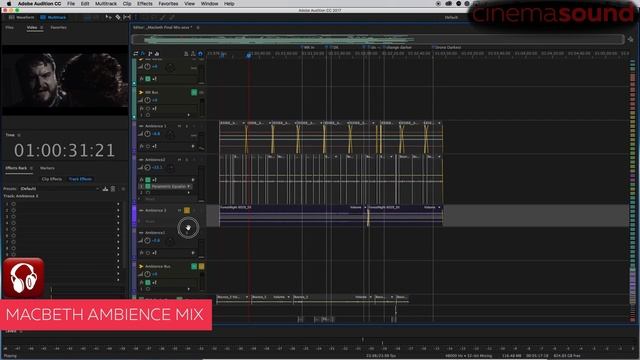Delete effects rack preset trash icon
This screenshot has height=360, width=640.
pyautogui.click(x=113, y=189)
